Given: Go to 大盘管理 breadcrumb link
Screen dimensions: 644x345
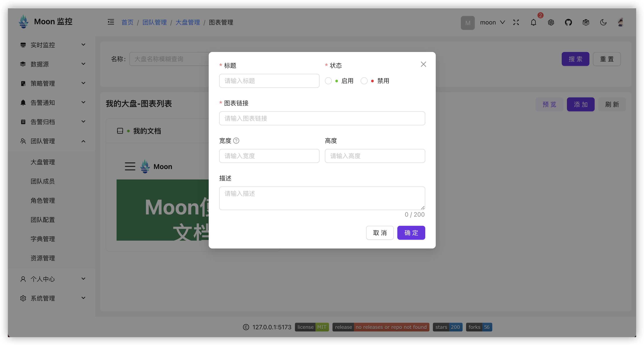Looking at the screenshot, I should tap(188, 22).
